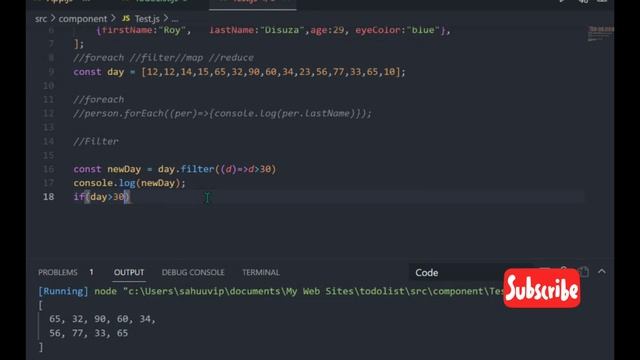Click '[Running]' in the output
Viewport: 640px width, 360px height.
(63, 291)
